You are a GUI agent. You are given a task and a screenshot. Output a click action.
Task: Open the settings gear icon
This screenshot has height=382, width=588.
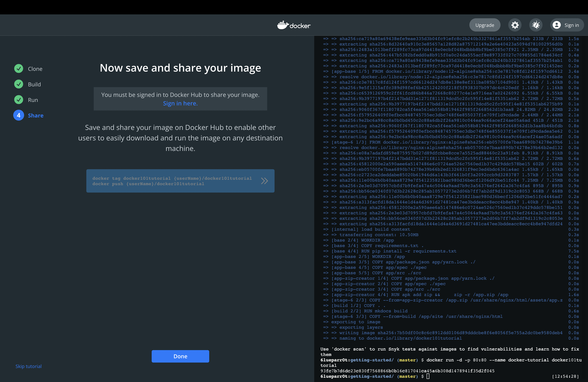coord(515,25)
